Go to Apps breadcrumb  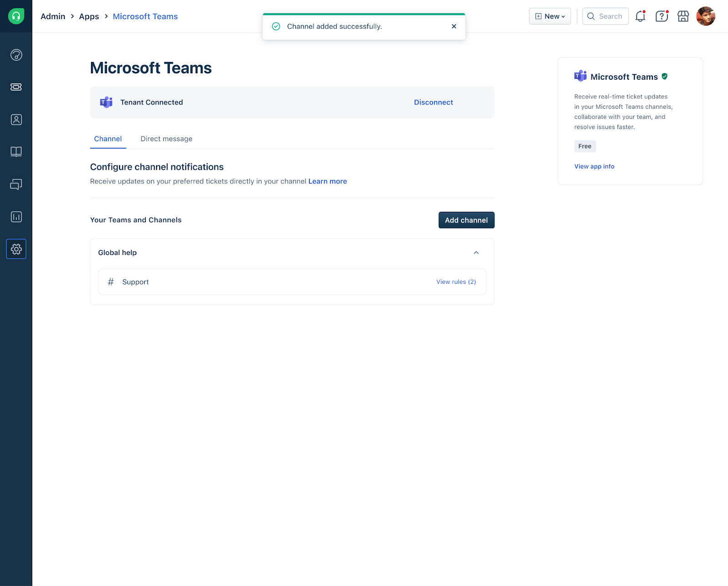89,16
